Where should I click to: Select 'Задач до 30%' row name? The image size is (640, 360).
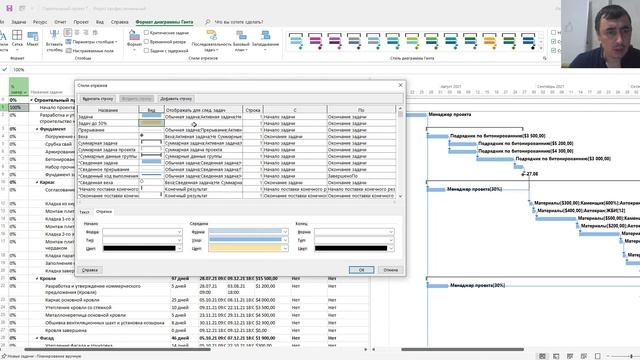tap(108, 123)
